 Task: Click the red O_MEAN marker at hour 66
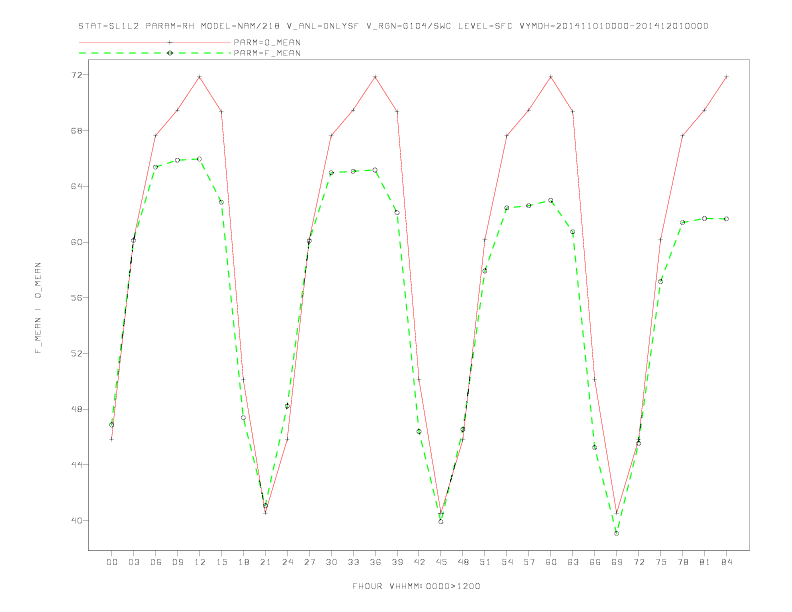pyautogui.click(x=595, y=379)
